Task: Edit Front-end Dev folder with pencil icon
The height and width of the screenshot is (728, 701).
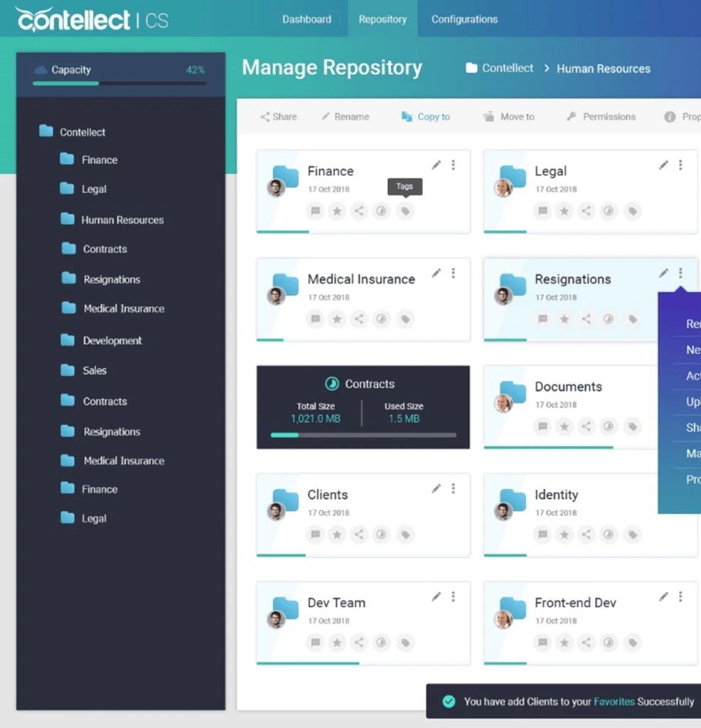Action: pos(664,596)
